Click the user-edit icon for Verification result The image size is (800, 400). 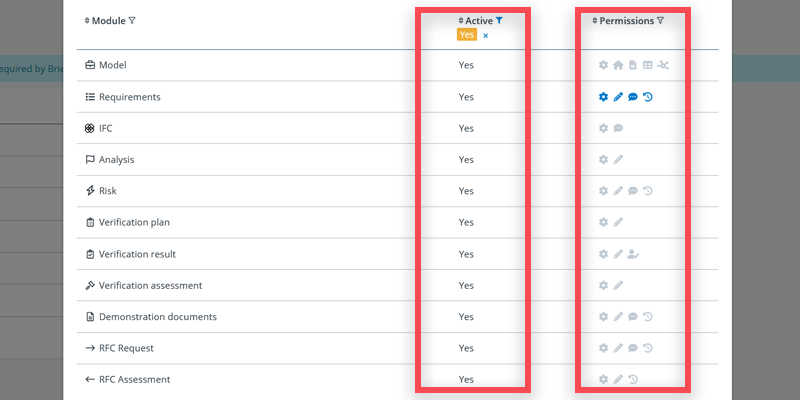click(634, 254)
